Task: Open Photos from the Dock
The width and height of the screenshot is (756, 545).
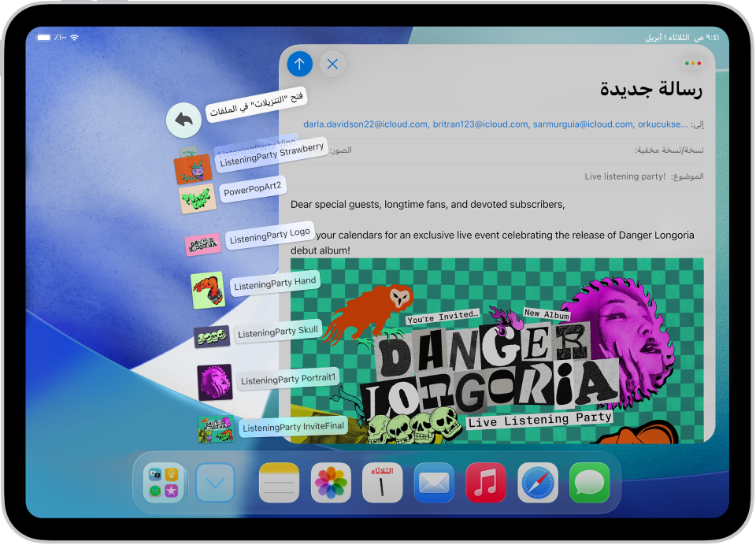Action: point(331,480)
